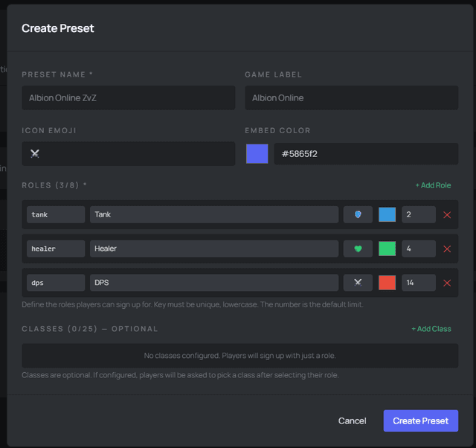Click the green heart emoji field in the Healer row
This screenshot has width=476, height=448.
click(x=358, y=249)
